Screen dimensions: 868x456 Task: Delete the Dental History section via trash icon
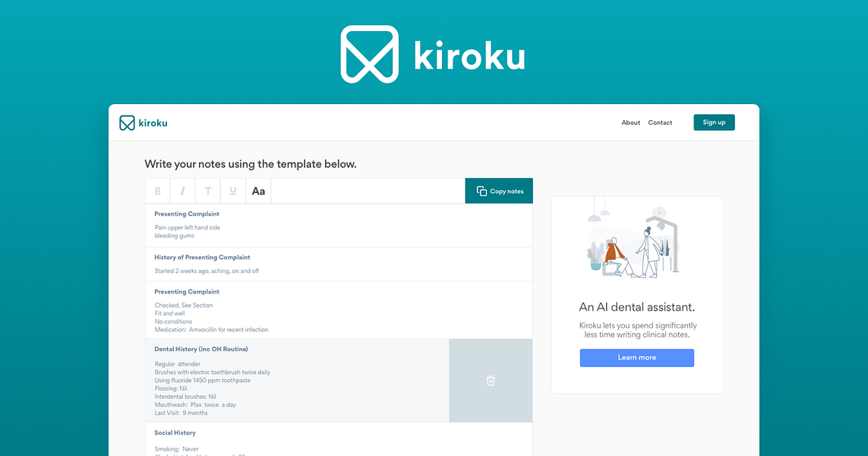pyautogui.click(x=490, y=380)
